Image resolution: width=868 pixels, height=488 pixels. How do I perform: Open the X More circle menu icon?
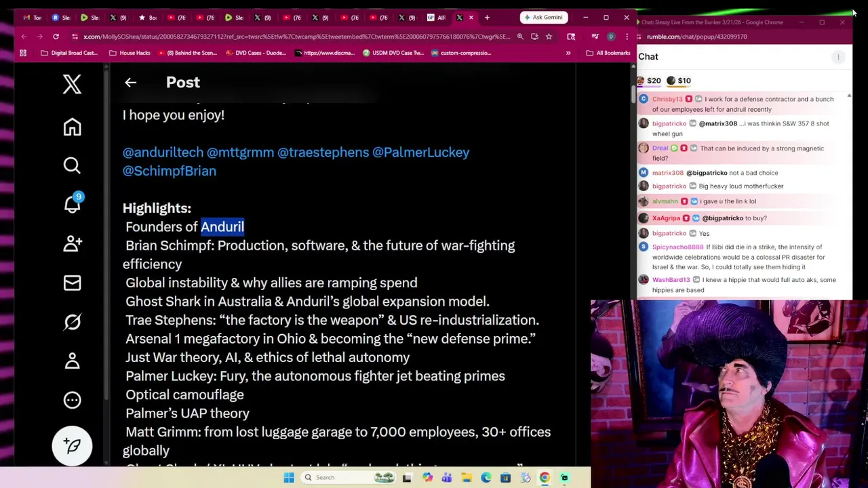coord(72,400)
